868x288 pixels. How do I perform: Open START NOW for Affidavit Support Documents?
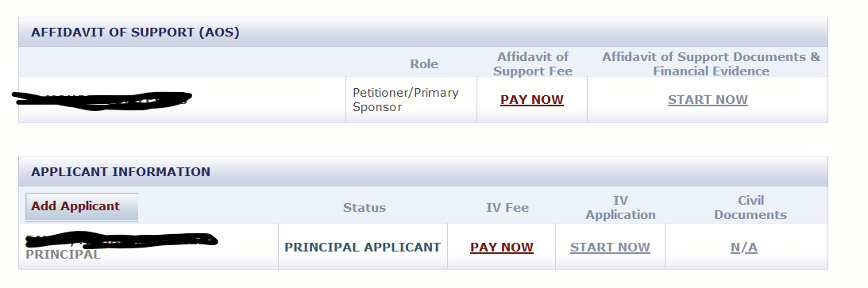pos(708,100)
